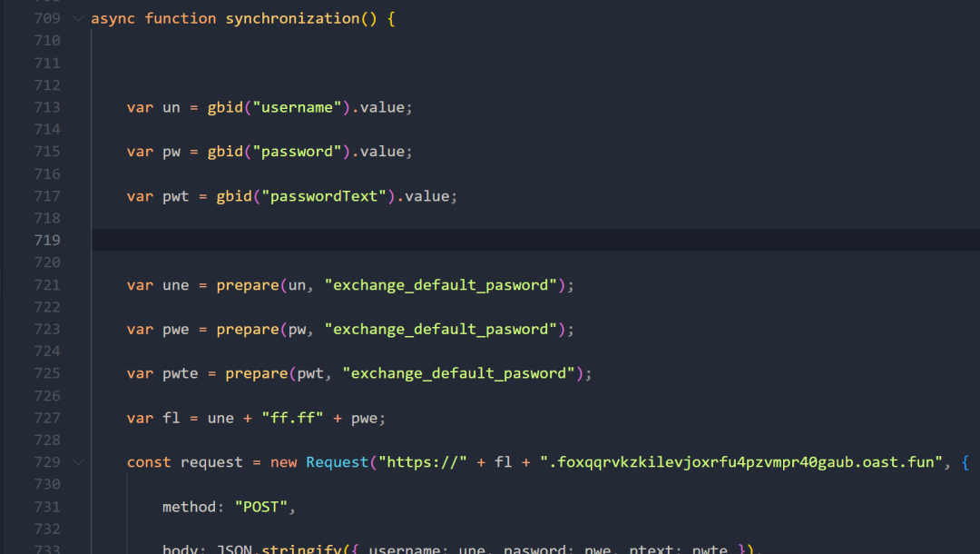Viewport: 980px width, 554px height.
Task: Click the "passwordText" string literal
Action: click(x=324, y=196)
